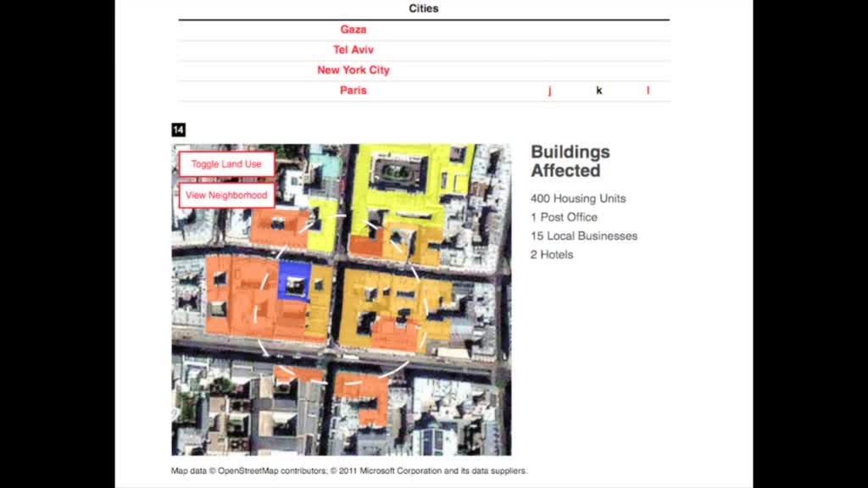
Task: Select the '1 Post Office' entry
Action: [564, 217]
